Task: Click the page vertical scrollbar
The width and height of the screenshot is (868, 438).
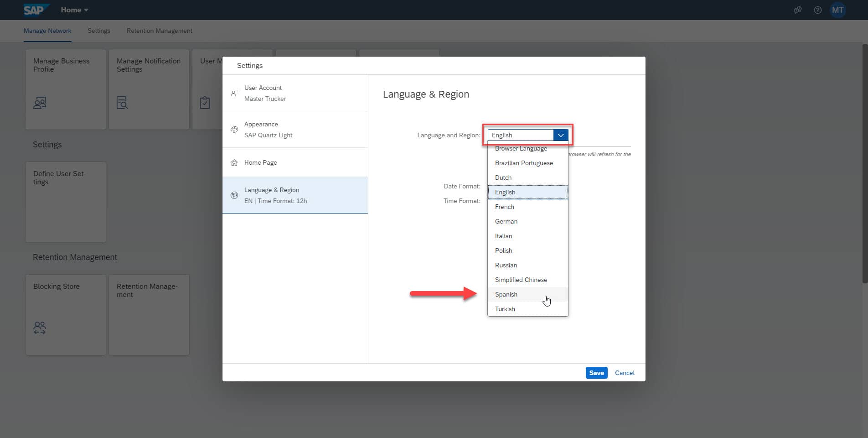Action: (865, 163)
